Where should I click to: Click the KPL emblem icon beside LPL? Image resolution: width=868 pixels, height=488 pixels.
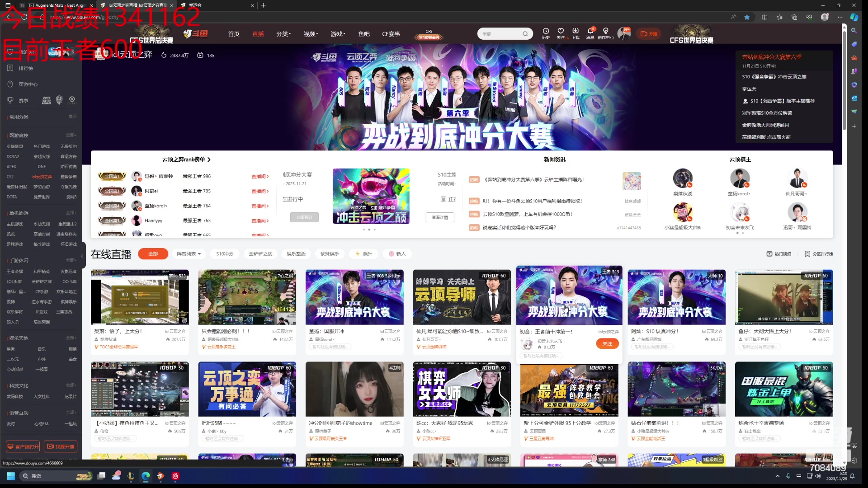click(59, 100)
